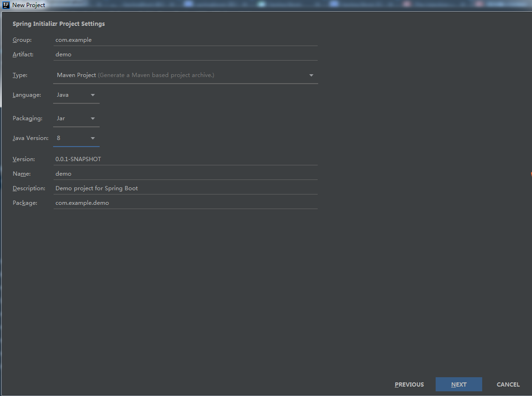Screen dimensions: 532x396
Task: Click the Name: label
Action: click(x=22, y=174)
